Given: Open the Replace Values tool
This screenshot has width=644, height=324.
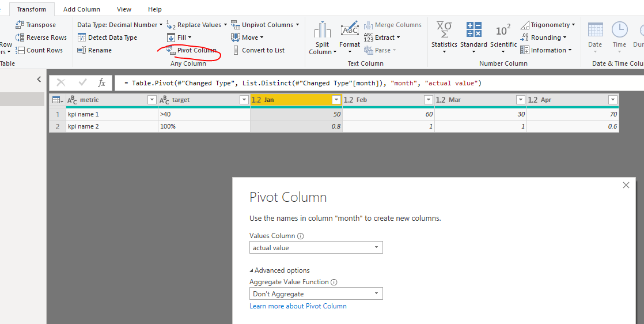Looking at the screenshot, I should click(196, 25).
